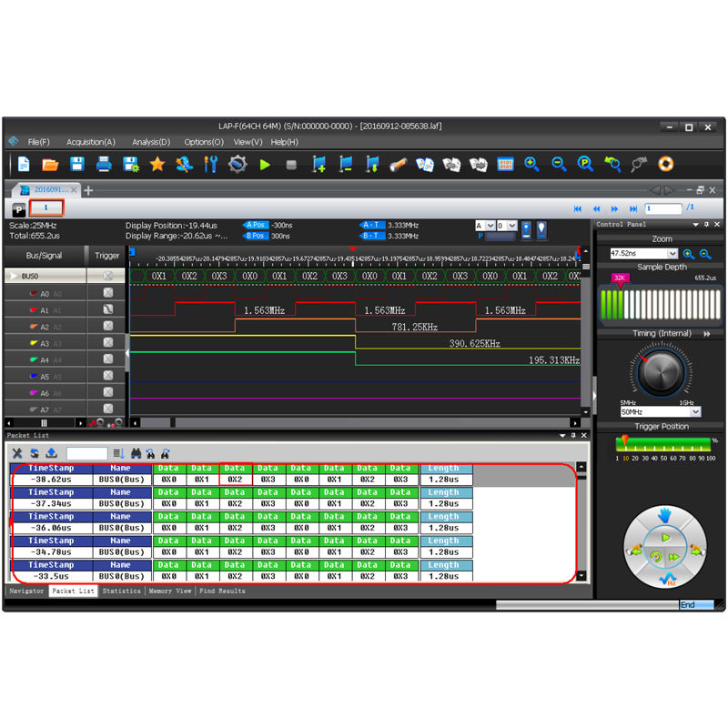Toggle trigger condition for BUS0

tap(107, 276)
